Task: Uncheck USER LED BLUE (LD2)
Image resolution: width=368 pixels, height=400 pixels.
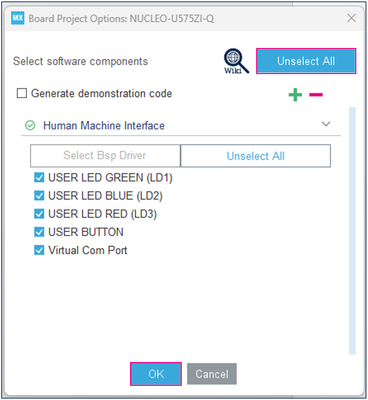Action: 39,195
